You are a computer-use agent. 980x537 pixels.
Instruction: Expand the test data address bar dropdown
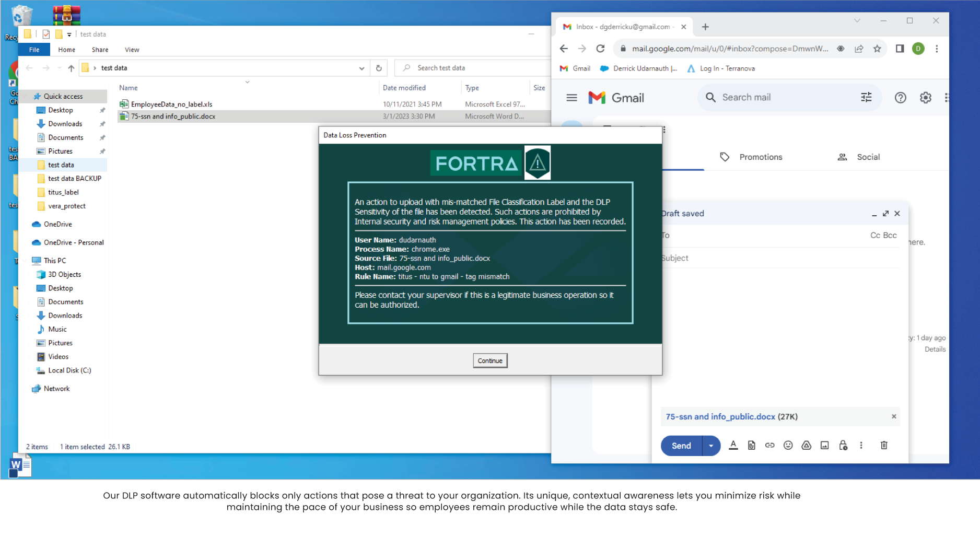pos(361,67)
